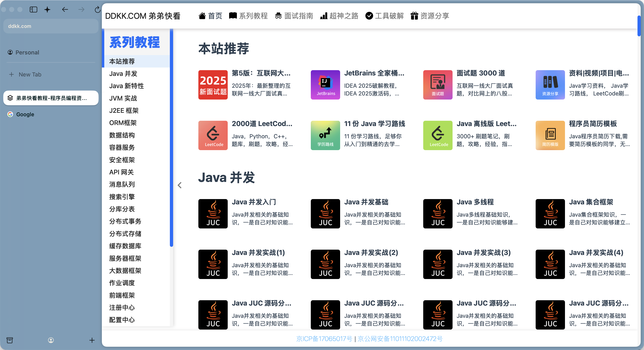Click the sparkle AI assistant icon

click(x=47, y=10)
